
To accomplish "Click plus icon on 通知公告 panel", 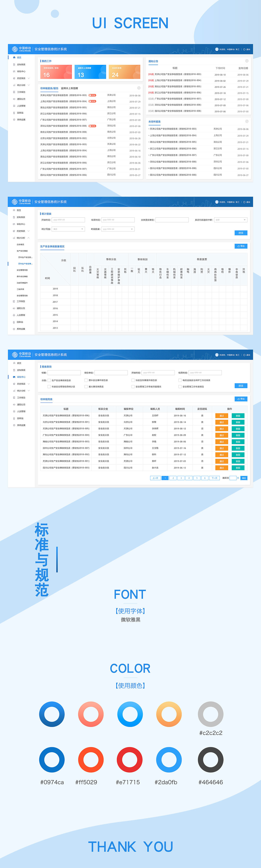I will pos(247,61).
